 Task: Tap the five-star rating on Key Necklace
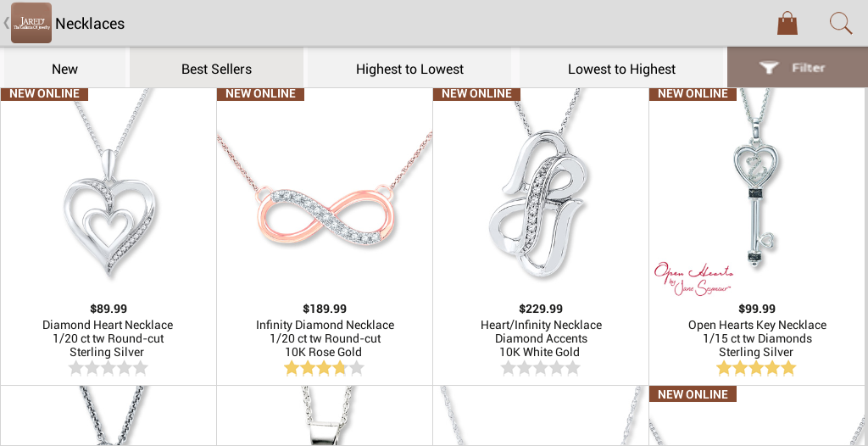coord(756,368)
